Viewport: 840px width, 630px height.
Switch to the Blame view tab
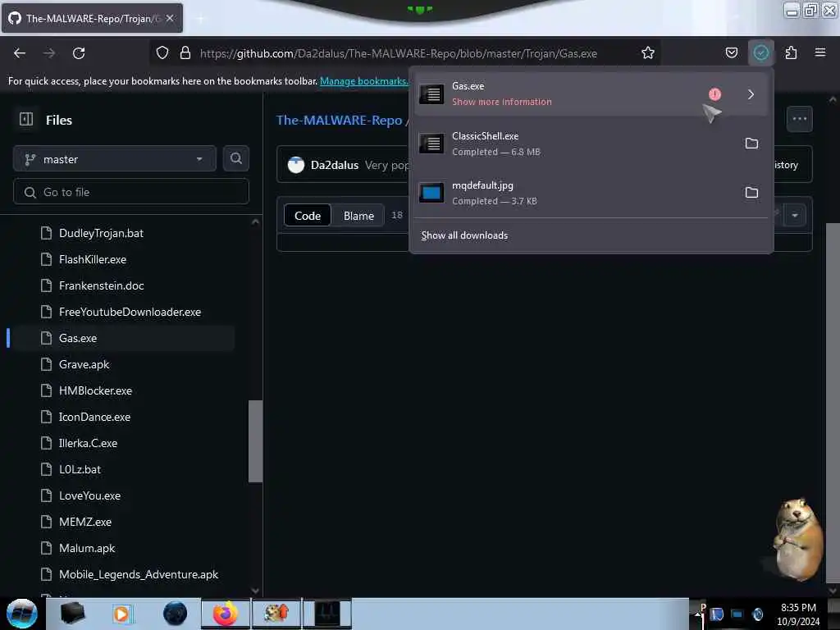[358, 216]
